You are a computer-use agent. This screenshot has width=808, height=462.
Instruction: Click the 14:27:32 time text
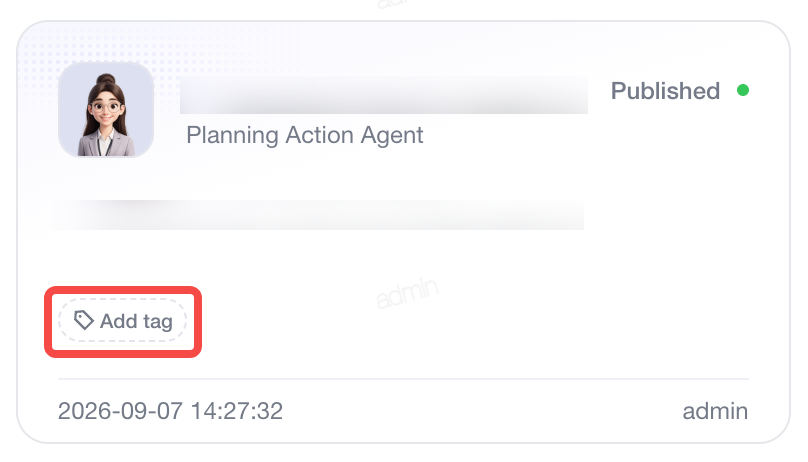click(237, 411)
